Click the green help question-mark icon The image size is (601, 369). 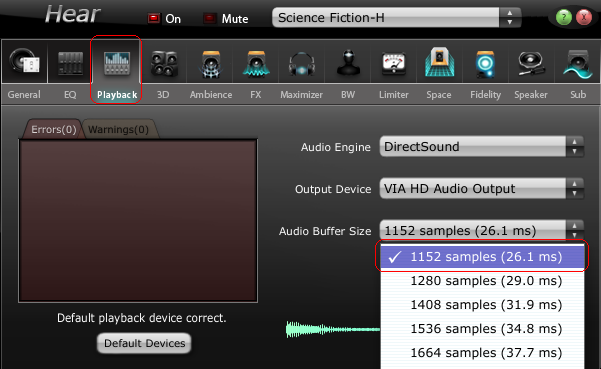(564, 17)
